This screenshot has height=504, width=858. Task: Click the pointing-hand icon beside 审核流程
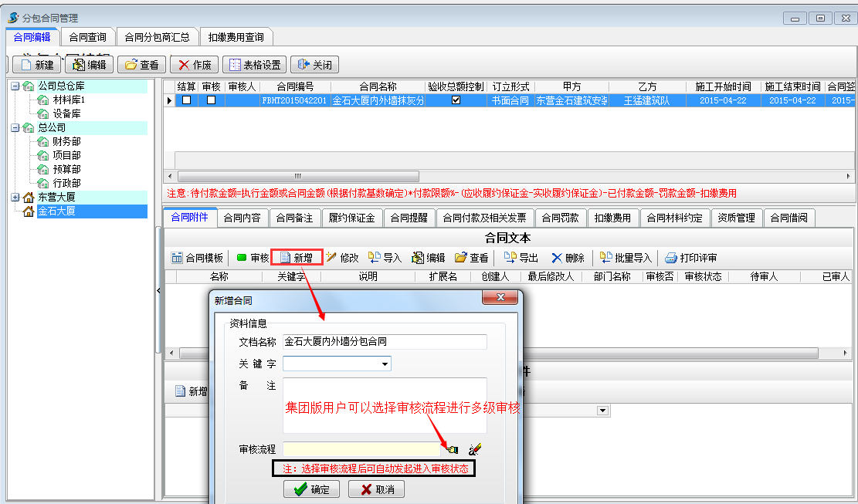452,449
